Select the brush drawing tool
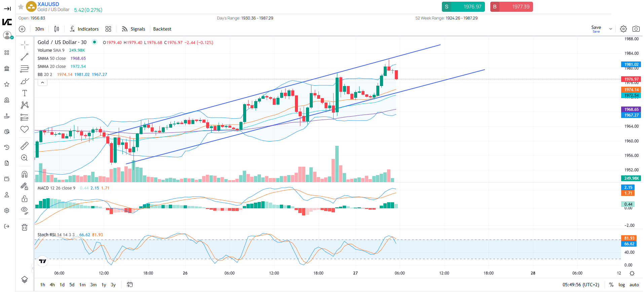 coord(25,81)
